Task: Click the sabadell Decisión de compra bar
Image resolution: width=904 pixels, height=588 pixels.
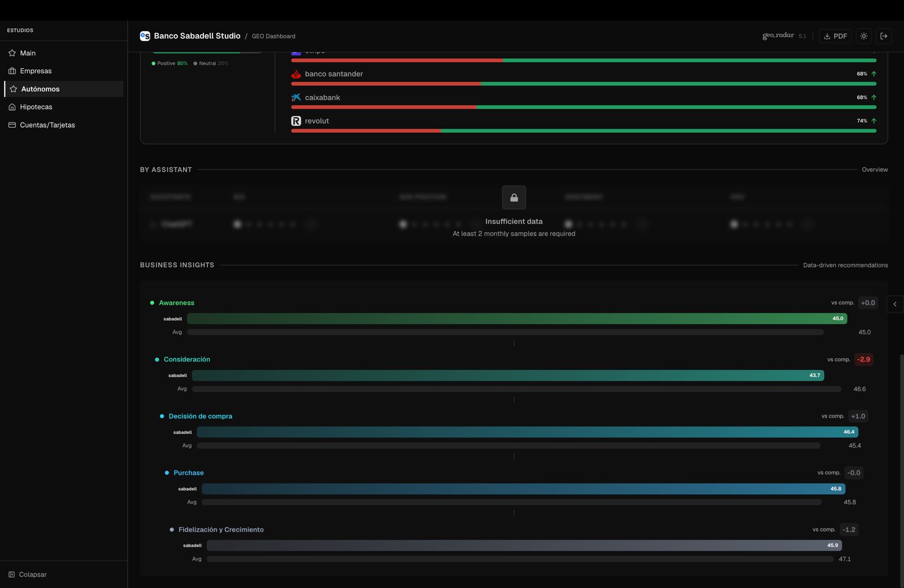Action: pyautogui.click(x=527, y=432)
